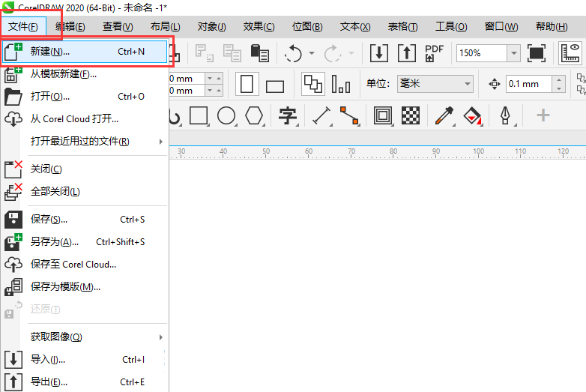Open the 位图(B) menu
This screenshot has width=586, height=392.
[x=307, y=26]
